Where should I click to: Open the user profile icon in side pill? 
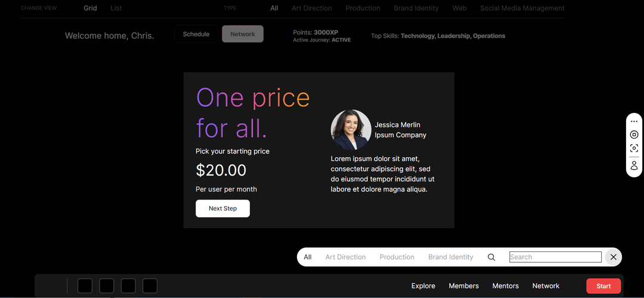(634, 165)
